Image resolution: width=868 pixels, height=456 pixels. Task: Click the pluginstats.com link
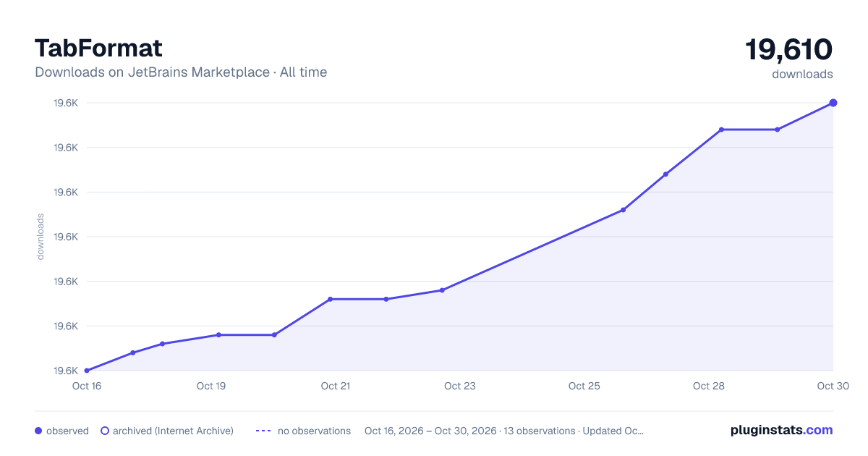tap(781, 430)
